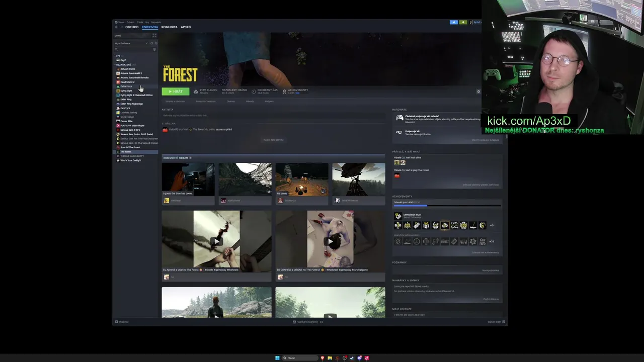Click the load more activity button
The width and height of the screenshot is (644, 362).
click(x=273, y=140)
